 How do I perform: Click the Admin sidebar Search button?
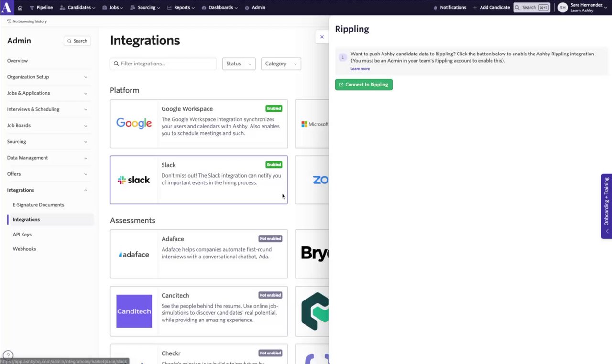[77, 41]
